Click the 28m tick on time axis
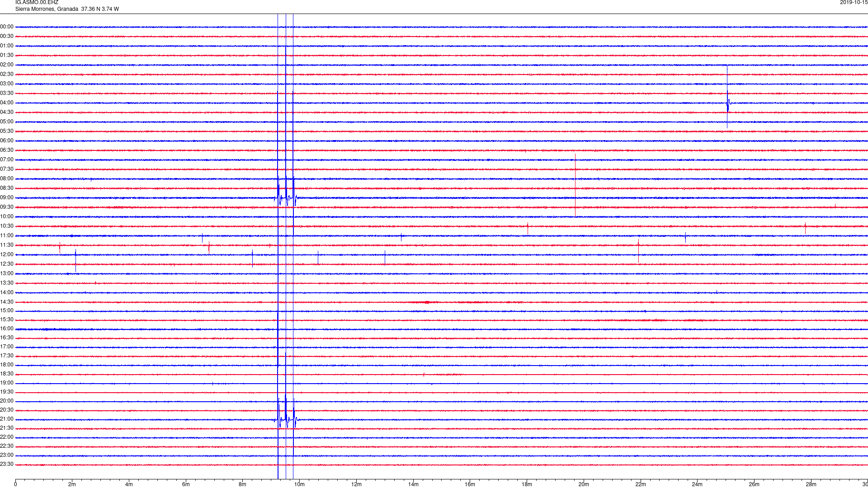The height and width of the screenshot is (488, 868). (811, 484)
